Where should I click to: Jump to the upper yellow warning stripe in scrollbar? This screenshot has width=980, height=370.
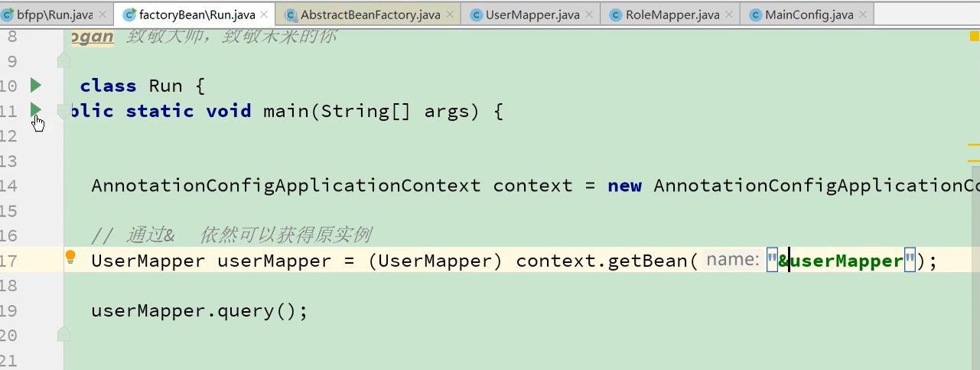(x=974, y=144)
